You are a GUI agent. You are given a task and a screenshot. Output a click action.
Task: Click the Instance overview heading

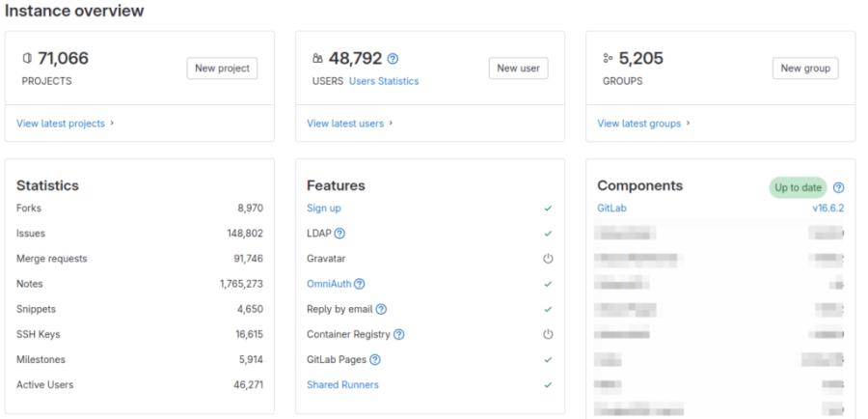pos(74,11)
